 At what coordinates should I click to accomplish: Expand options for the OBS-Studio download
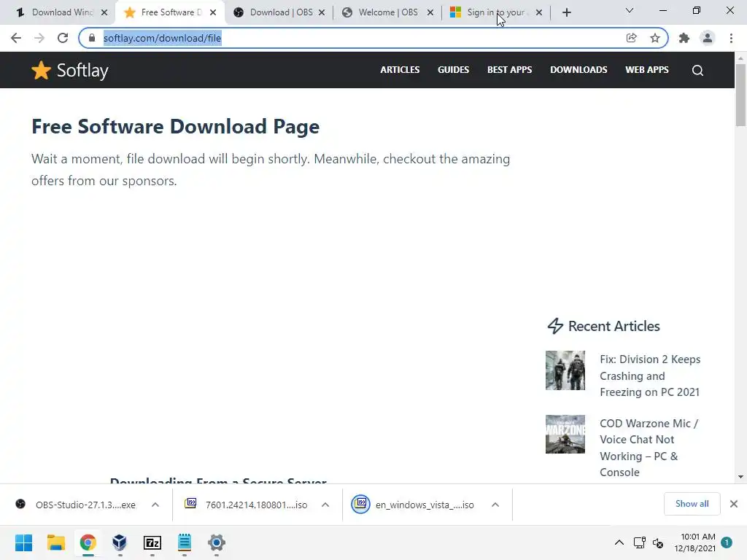(x=155, y=505)
